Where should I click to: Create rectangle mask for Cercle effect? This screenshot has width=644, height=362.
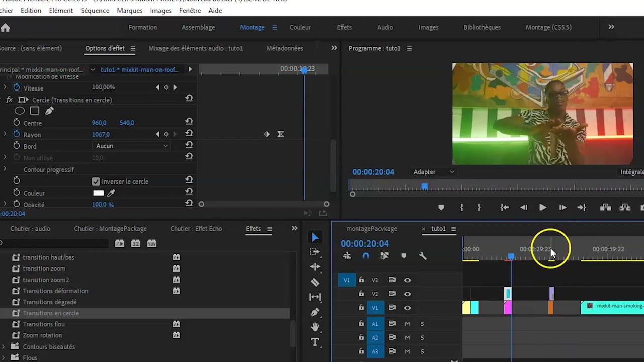(x=34, y=111)
